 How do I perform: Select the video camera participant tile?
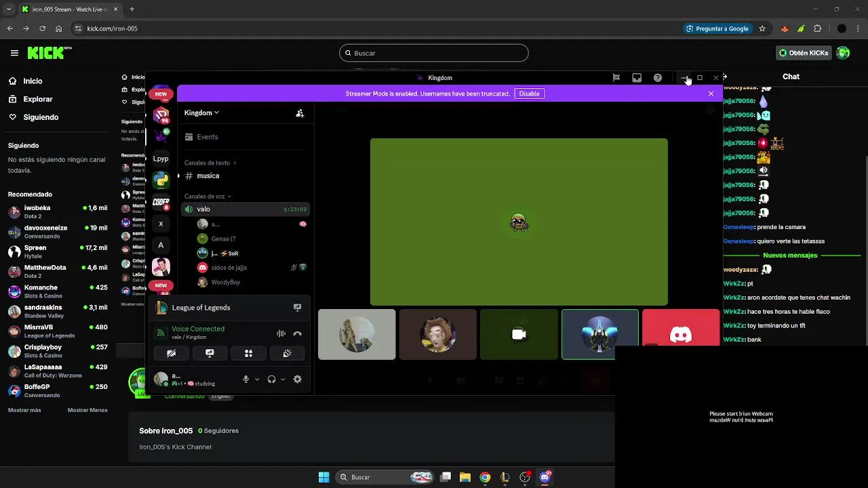click(519, 334)
